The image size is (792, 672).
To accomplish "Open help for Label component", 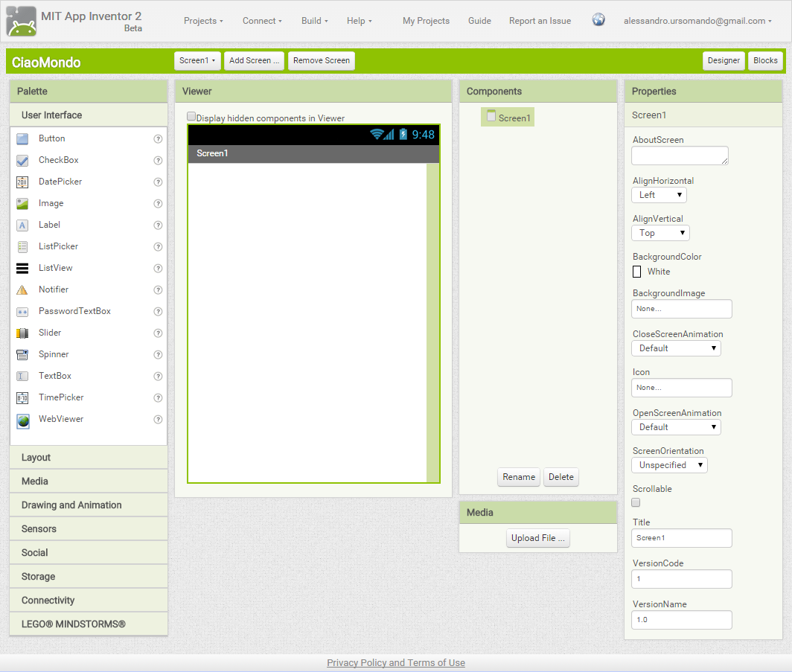I will coord(158,225).
